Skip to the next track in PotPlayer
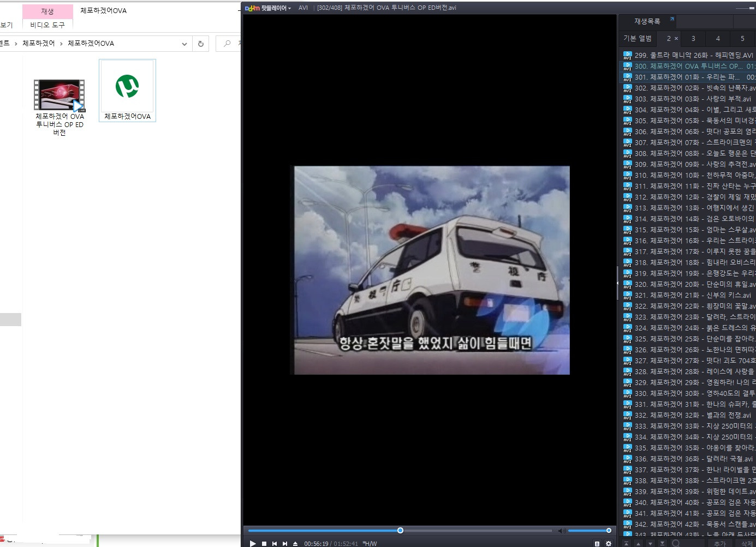 coord(285,543)
